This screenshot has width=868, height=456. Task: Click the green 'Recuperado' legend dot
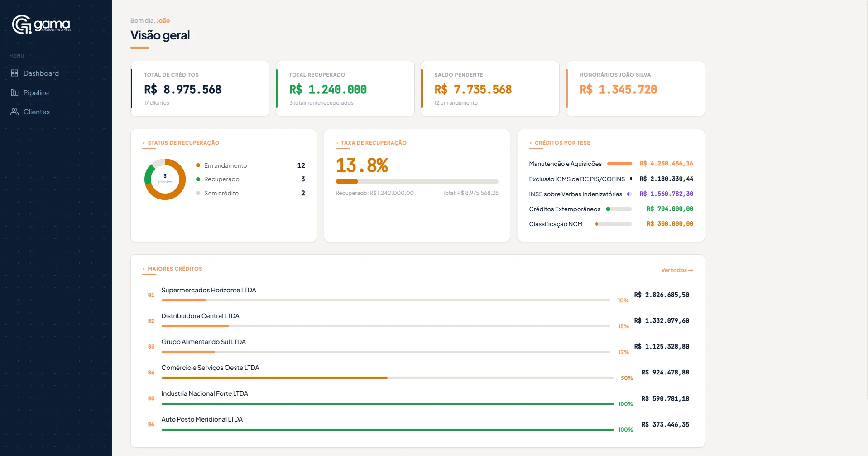(x=198, y=179)
